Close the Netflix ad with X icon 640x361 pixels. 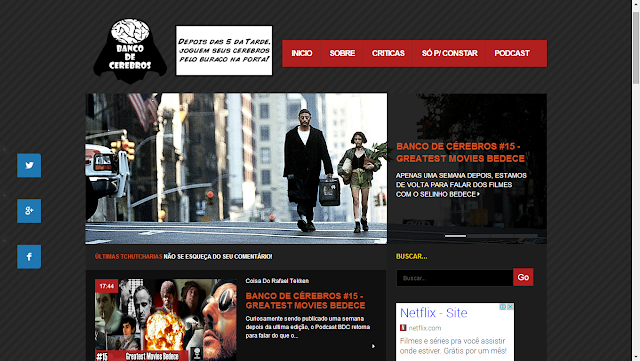[510, 307]
